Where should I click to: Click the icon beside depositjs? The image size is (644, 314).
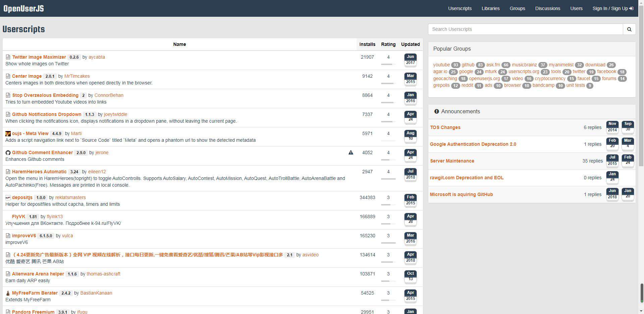8,197
